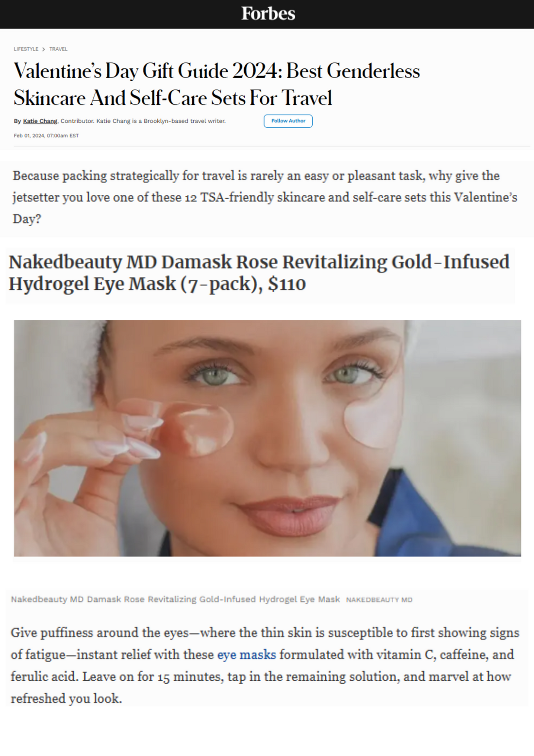Open the woman with eye masks photo

tap(267, 438)
